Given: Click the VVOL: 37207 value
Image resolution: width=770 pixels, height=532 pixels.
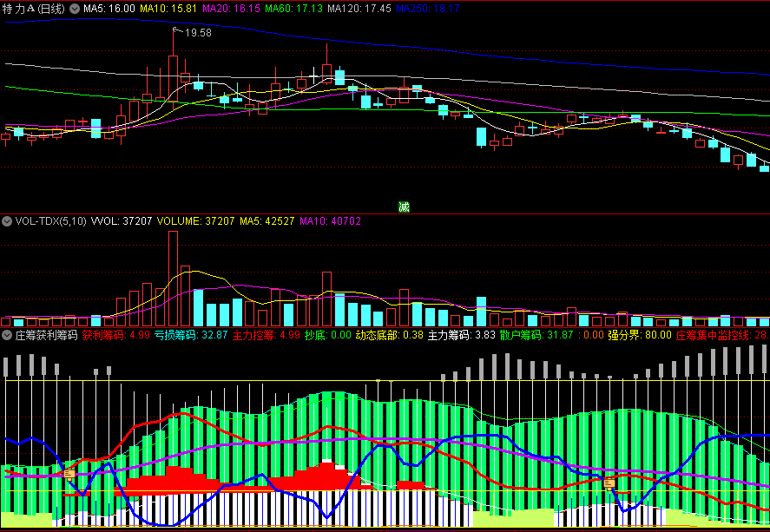Looking at the screenshot, I should [x=122, y=221].
